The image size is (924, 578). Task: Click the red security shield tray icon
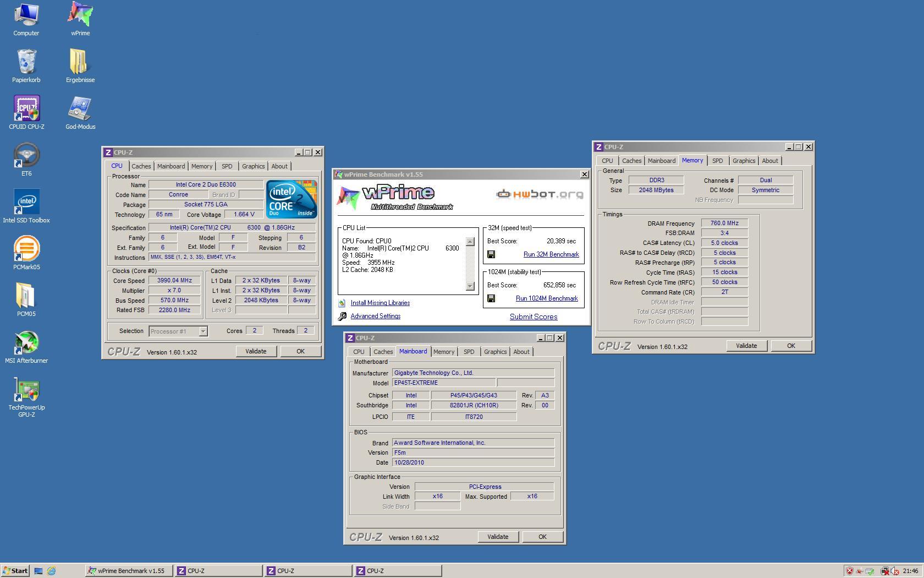(850, 571)
